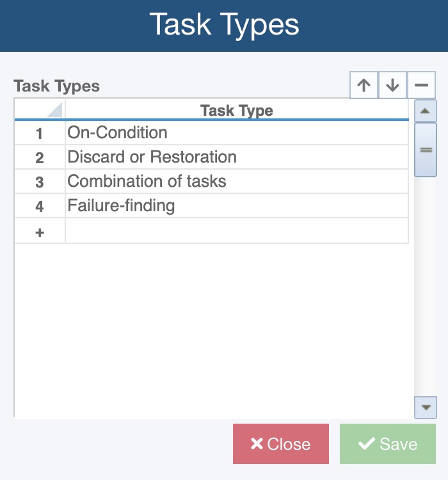Select row number 1 header

[40, 134]
